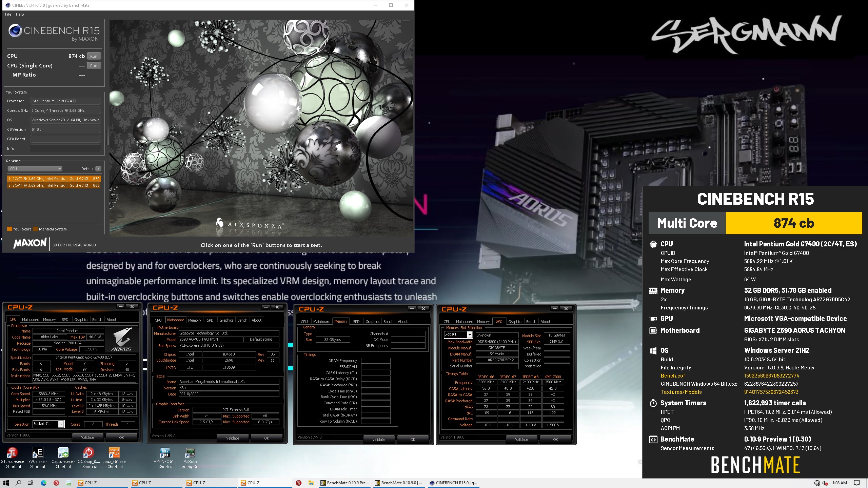Click the red TL icon on taskbar
This screenshot has height=488, width=868.
[299, 483]
